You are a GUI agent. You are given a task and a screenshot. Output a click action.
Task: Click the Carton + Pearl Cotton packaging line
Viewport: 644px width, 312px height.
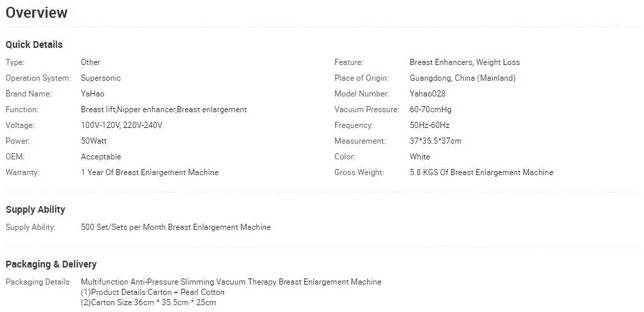(153, 292)
